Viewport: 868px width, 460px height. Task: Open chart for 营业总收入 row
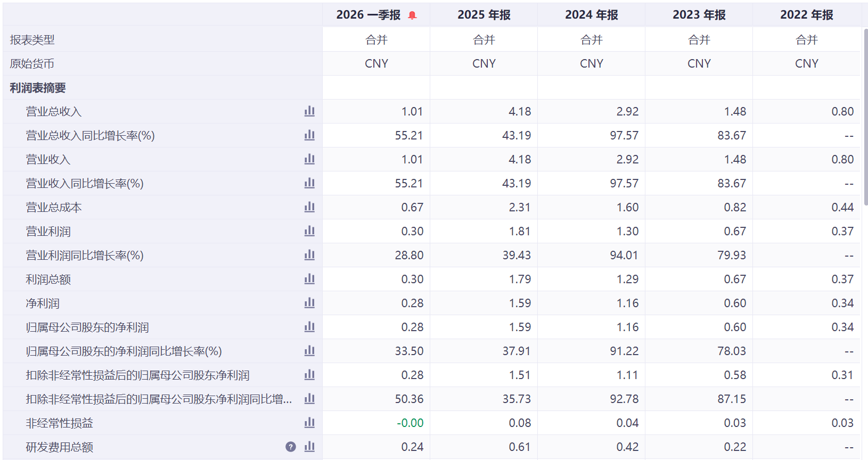click(309, 111)
